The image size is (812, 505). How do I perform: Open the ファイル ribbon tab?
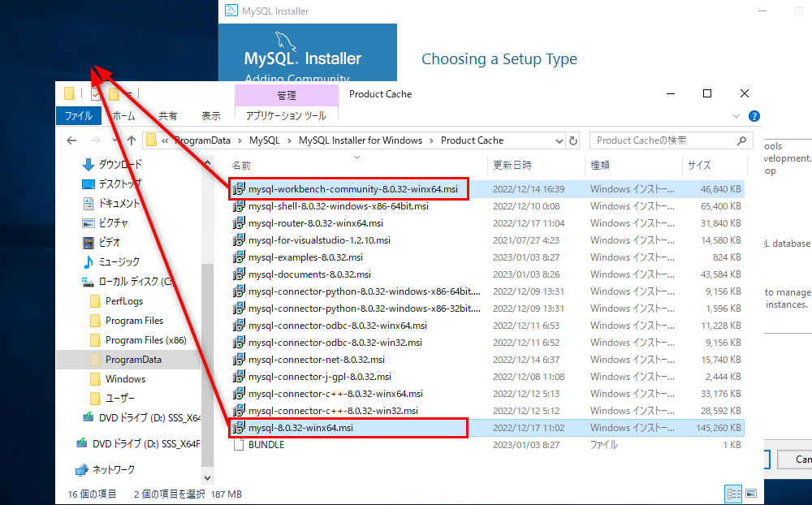coord(79,116)
